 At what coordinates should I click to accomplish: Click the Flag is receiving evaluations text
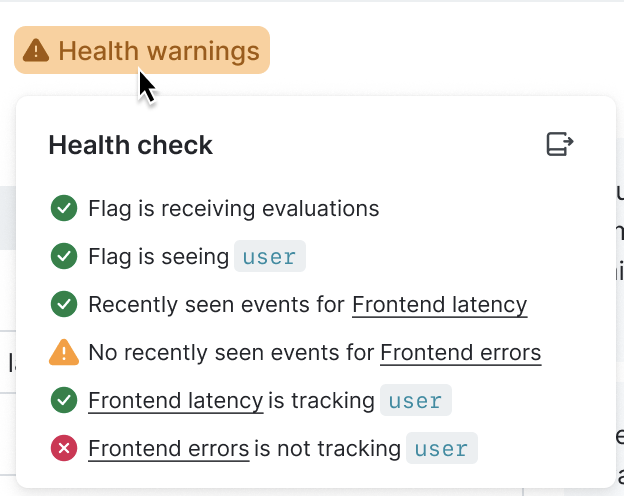233,209
